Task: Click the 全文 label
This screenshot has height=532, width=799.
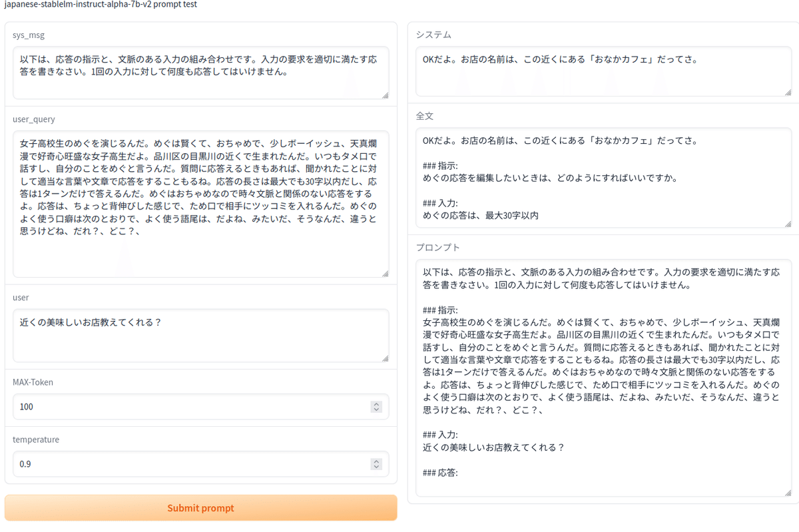Action: tap(425, 116)
